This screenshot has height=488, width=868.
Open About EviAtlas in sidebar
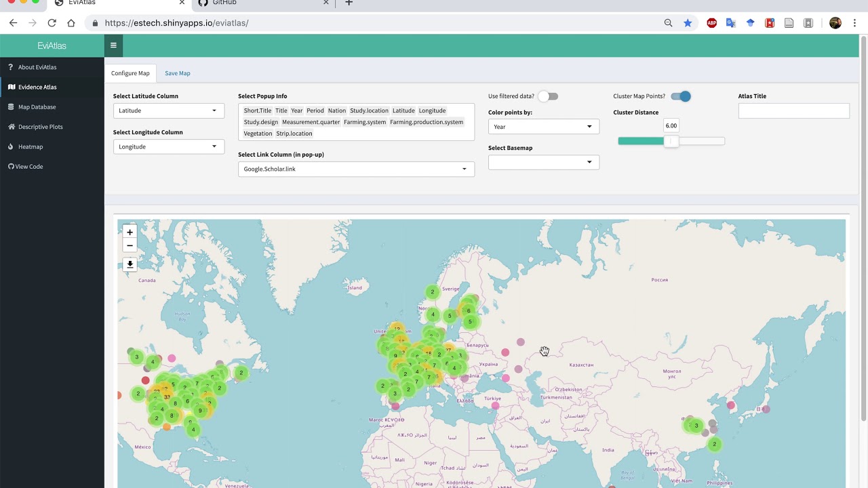52,67
